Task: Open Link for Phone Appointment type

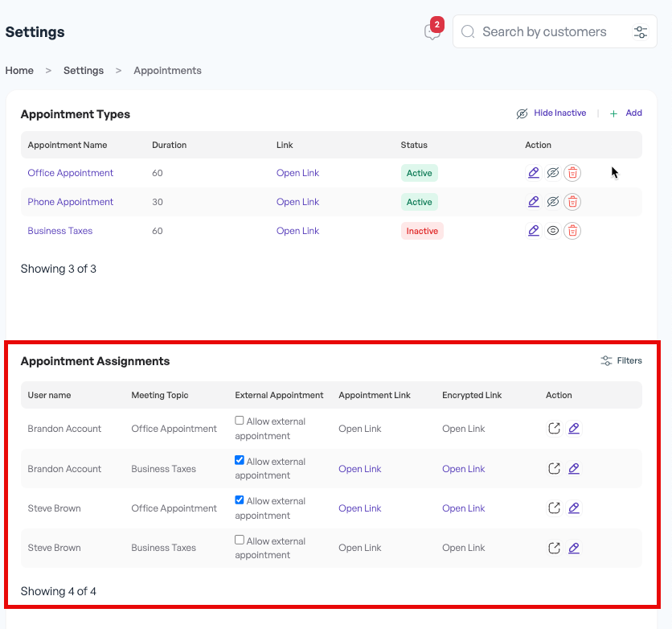Action: pos(298,202)
